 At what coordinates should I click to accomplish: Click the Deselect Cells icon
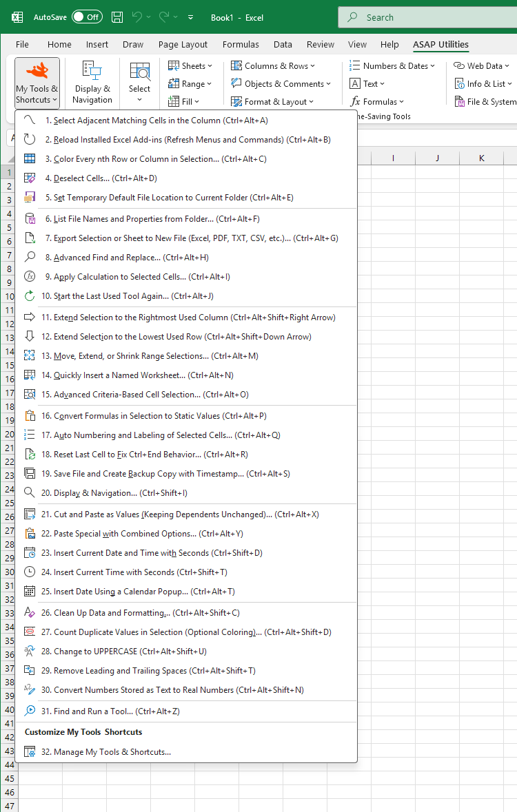click(30, 178)
